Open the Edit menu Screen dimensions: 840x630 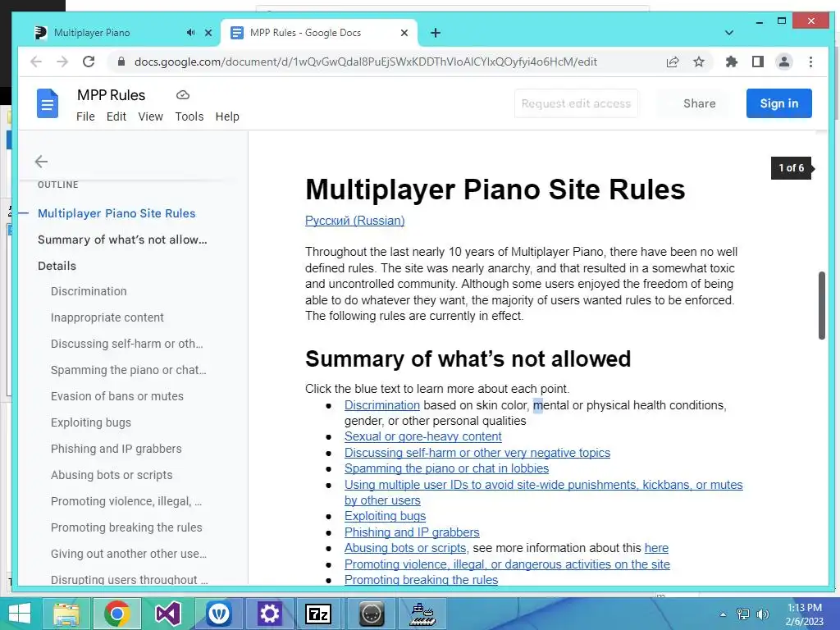116,116
